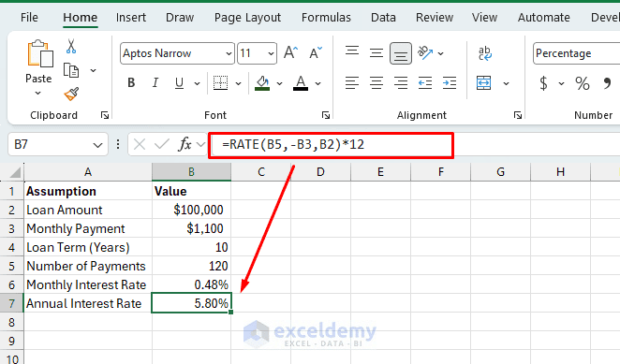620x364 pixels.
Task: Open Insert Function fx dialog
Action: point(185,144)
